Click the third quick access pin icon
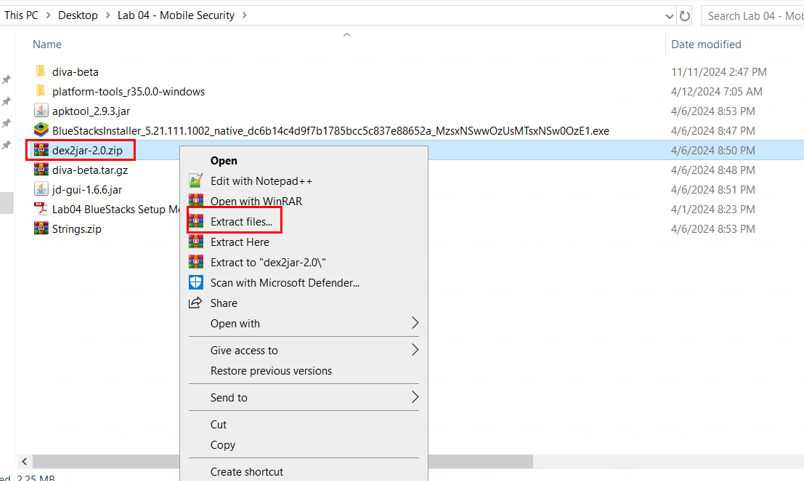 pyautogui.click(x=6, y=124)
